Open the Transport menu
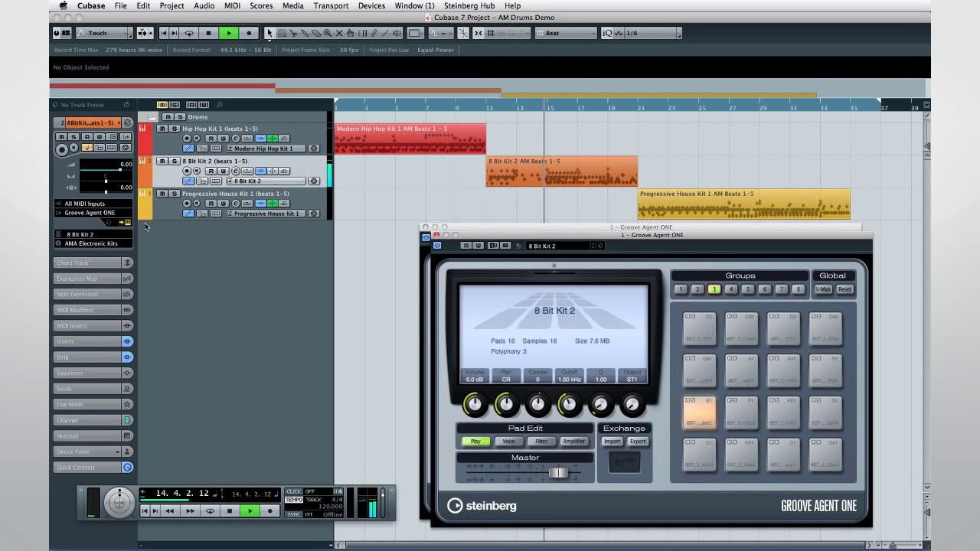980x551 pixels. (331, 5)
